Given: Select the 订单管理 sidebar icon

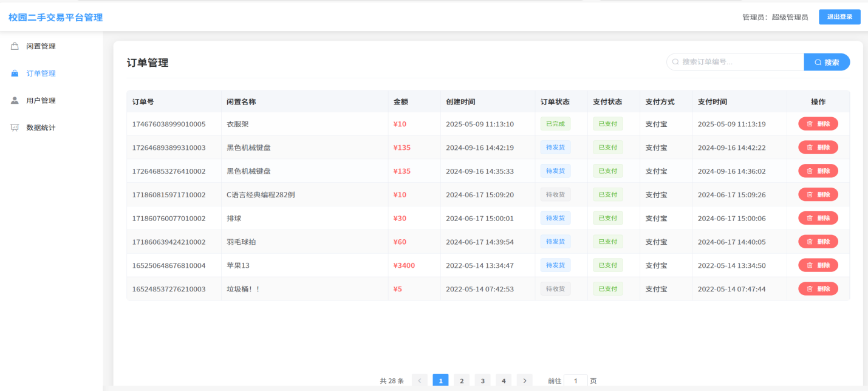Looking at the screenshot, I should click(15, 73).
